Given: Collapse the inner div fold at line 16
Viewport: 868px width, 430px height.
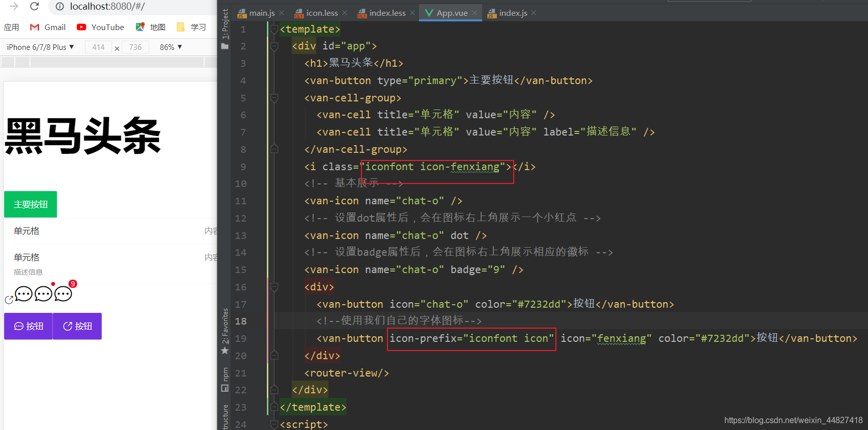Looking at the screenshot, I should pos(274,287).
